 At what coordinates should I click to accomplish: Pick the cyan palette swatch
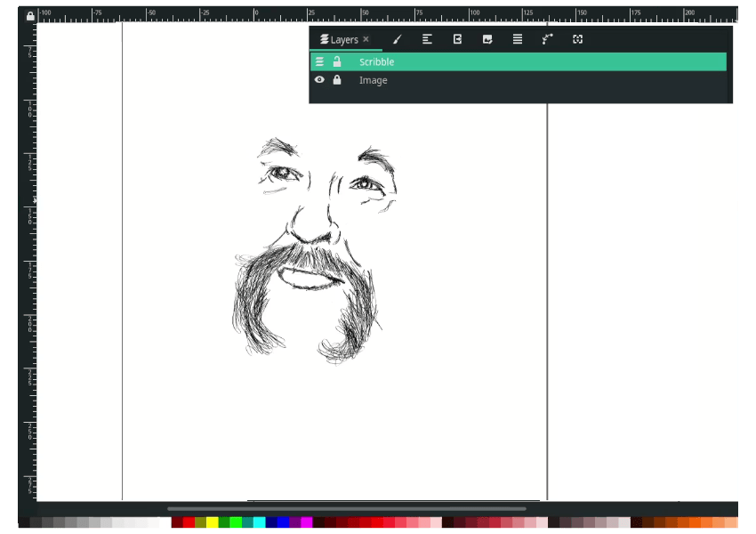click(x=260, y=522)
